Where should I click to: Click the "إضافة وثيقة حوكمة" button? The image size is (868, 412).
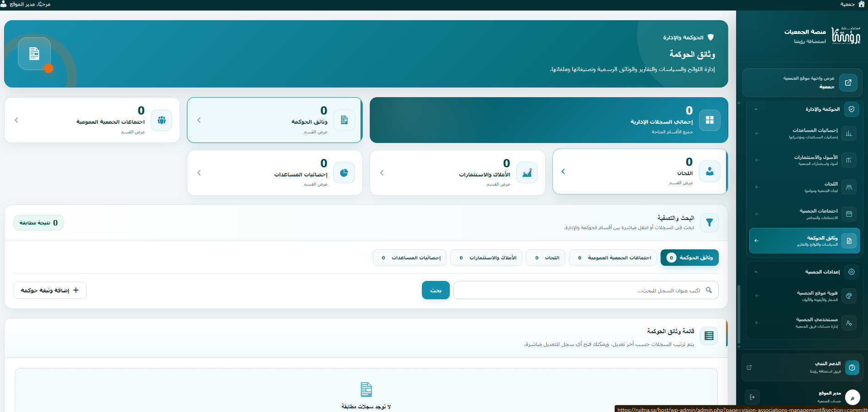[50, 290]
